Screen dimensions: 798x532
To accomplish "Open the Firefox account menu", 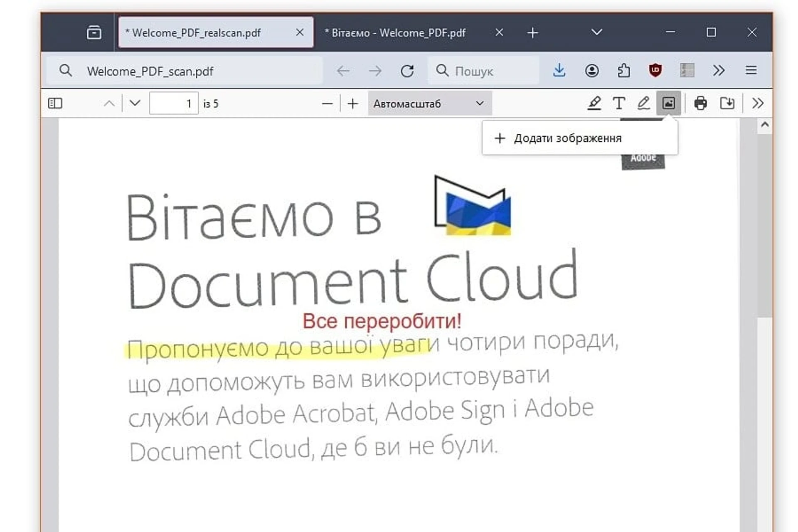I will pyautogui.click(x=592, y=71).
